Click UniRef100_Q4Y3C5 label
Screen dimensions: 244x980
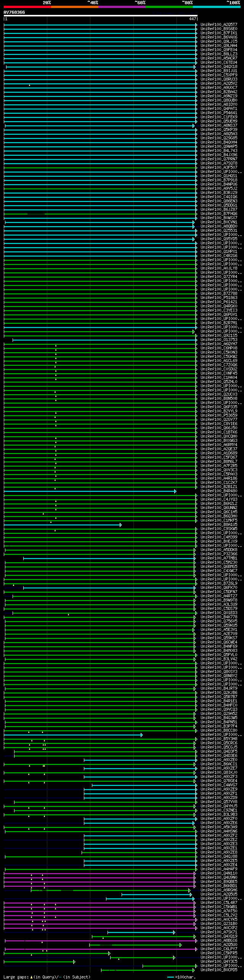pos(219,962)
